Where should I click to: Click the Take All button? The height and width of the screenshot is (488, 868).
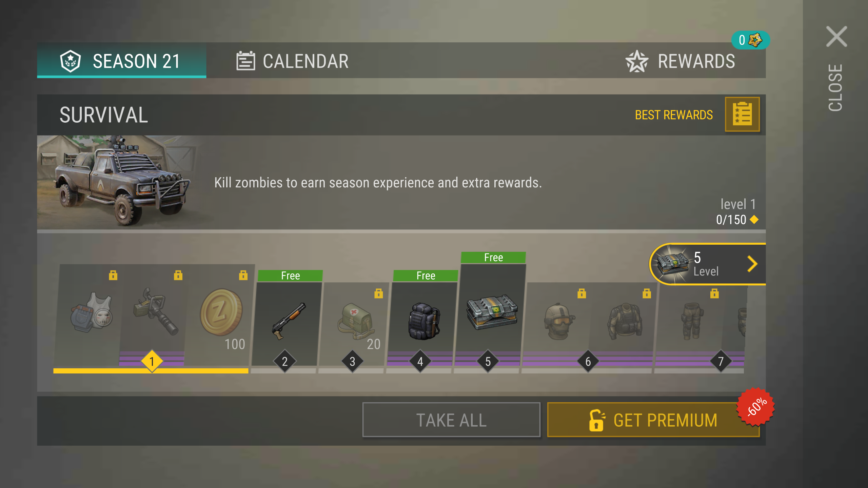click(451, 420)
